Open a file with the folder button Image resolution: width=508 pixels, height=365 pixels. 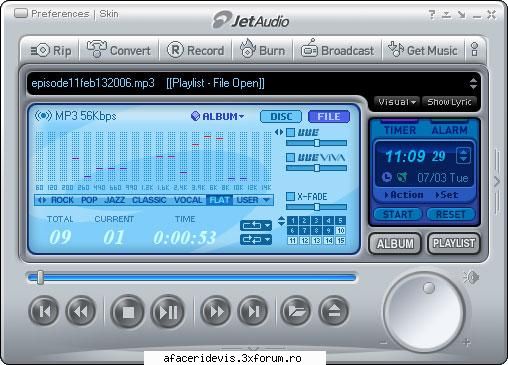[x=296, y=312]
